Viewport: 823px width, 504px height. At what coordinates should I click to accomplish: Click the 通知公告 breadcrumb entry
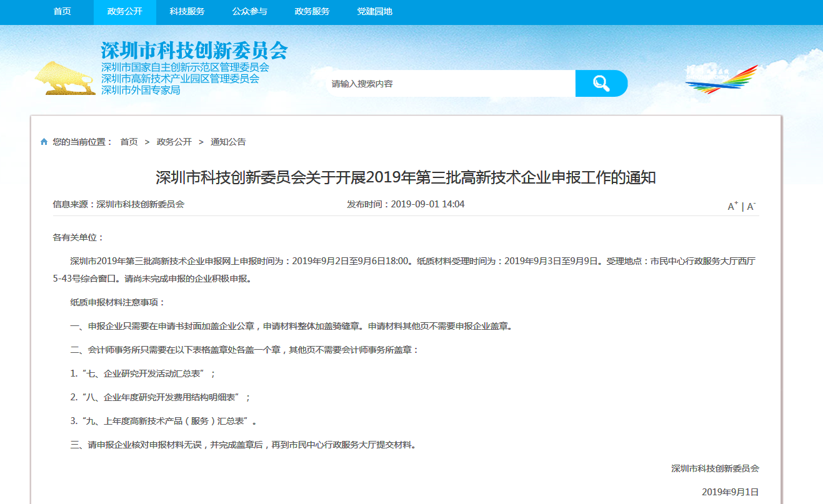(x=229, y=142)
